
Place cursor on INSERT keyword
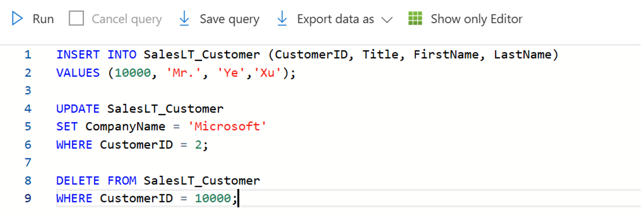pos(78,55)
